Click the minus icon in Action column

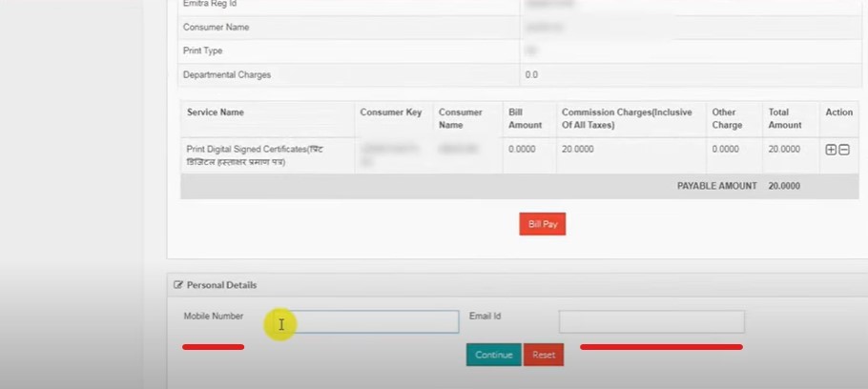(x=844, y=150)
